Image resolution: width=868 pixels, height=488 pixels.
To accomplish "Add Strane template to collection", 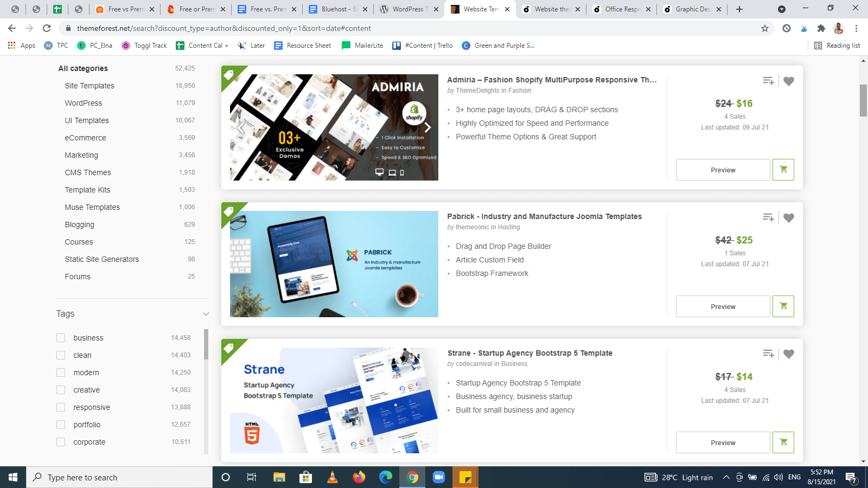I will [x=768, y=354].
